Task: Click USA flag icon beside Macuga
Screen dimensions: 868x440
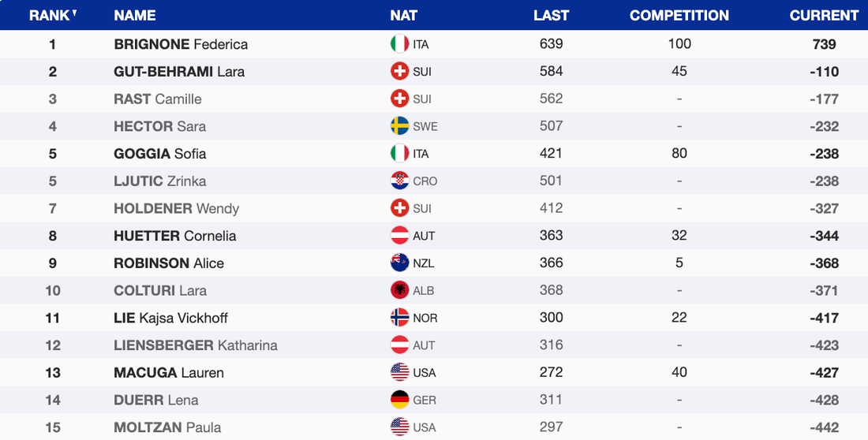Action: coord(399,372)
